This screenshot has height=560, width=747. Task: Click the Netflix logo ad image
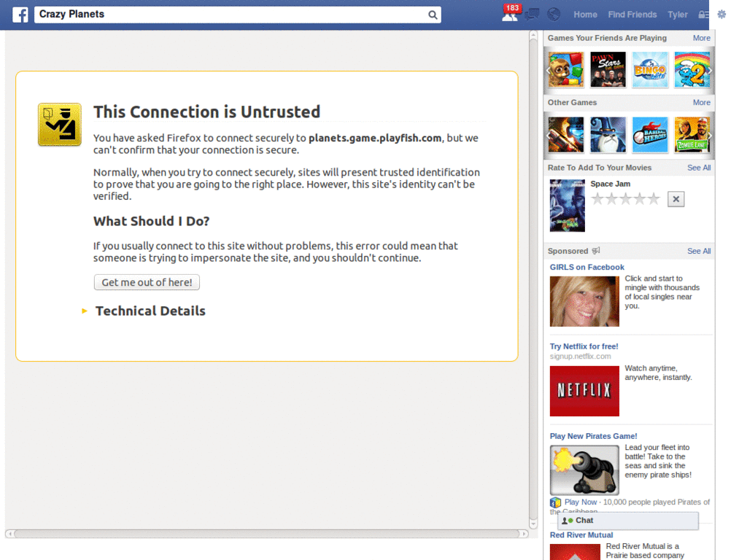(x=584, y=391)
